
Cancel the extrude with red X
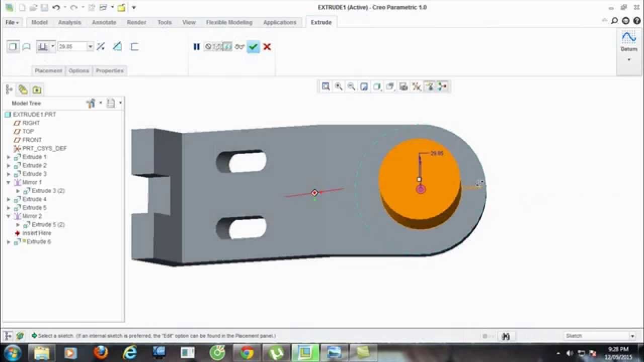(x=267, y=47)
